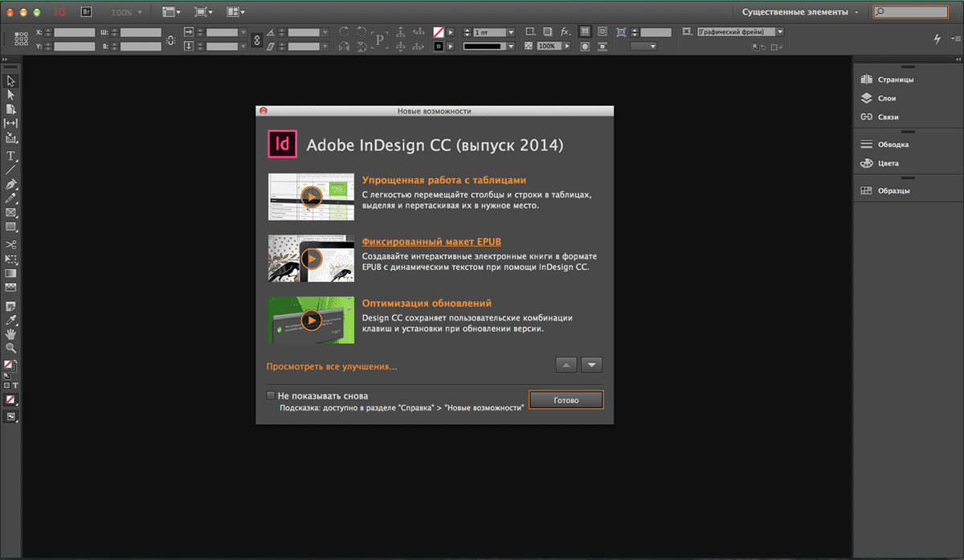Image resolution: width=964 pixels, height=560 pixels.
Task: Select the Scissors tool
Action: pyautogui.click(x=11, y=245)
